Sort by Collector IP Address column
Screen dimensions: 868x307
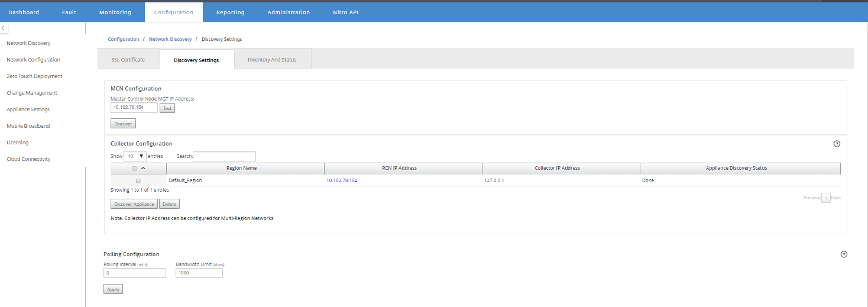click(x=561, y=169)
